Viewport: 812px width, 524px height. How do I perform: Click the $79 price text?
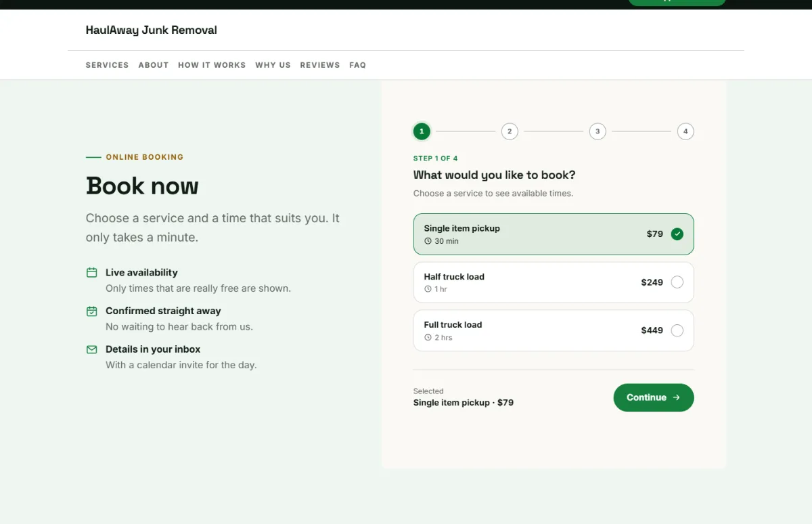pyautogui.click(x=655, y=234)
